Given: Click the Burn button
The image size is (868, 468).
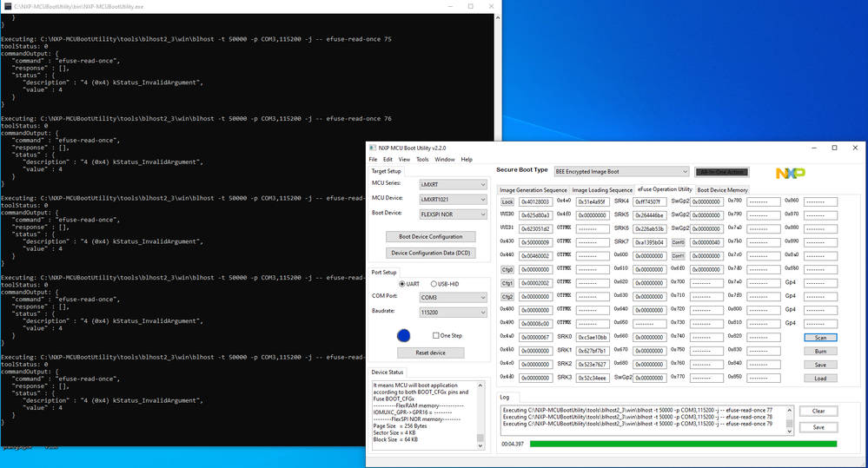Looking at the screenshot, I should [x=820, y=352].
